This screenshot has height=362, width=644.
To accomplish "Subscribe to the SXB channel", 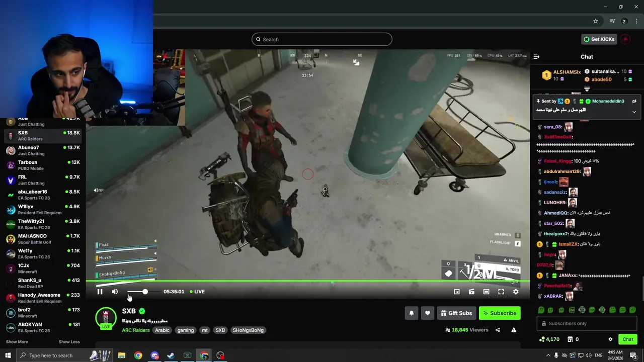I will coord(500,313).
